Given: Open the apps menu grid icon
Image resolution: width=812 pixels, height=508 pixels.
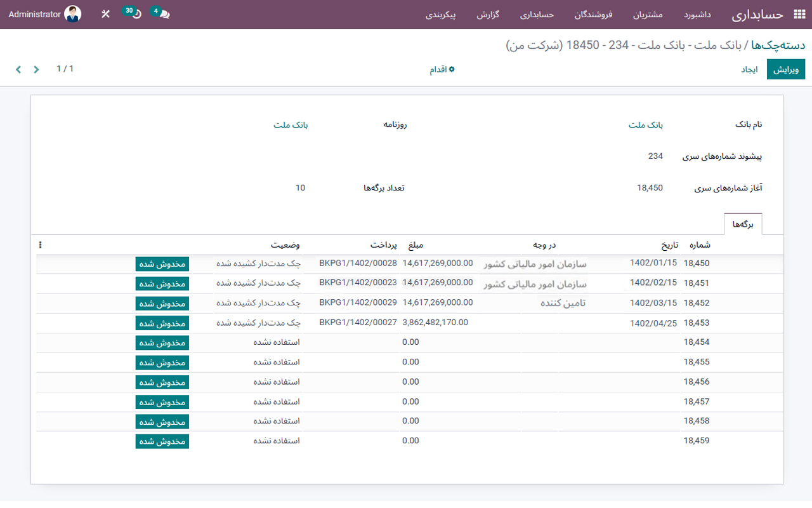Looking at the screenshot, I should (x=798, y=13).
